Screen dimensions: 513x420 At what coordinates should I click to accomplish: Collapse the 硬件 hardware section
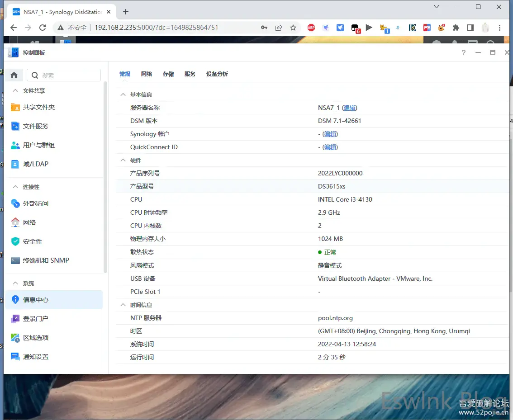click(123, 160)
